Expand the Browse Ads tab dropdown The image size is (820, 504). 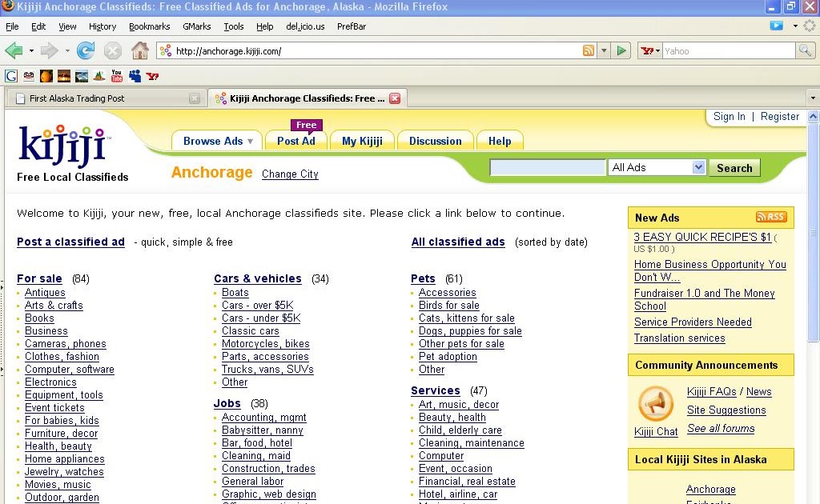pos(250,141)
